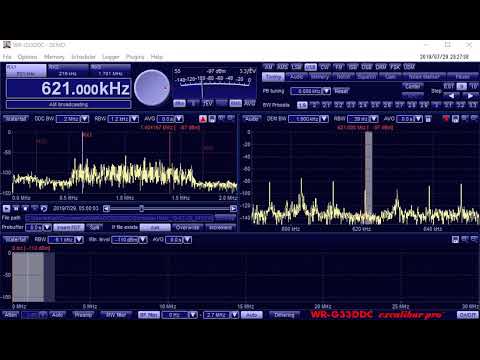480x360 pixels.
Task: Open the File menu
Action: (x=7, y=57)
